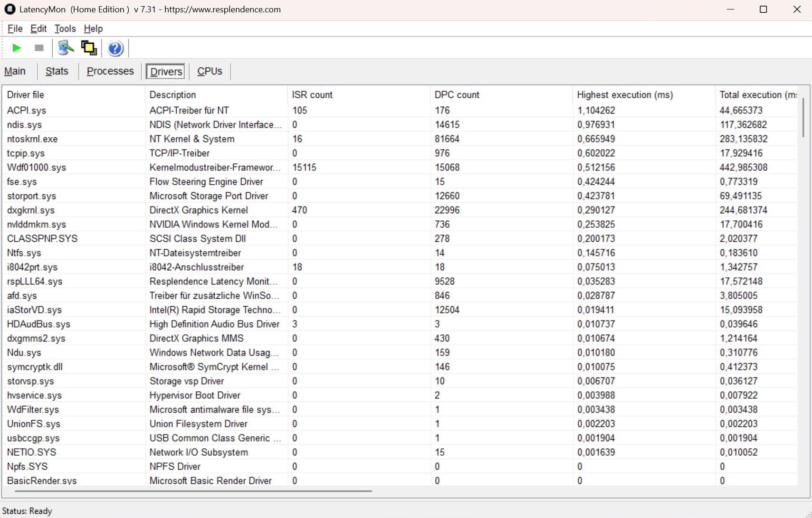The image size is (812, 518).
Task: Switch to the CPUs tab
Action: pos(210,71)
